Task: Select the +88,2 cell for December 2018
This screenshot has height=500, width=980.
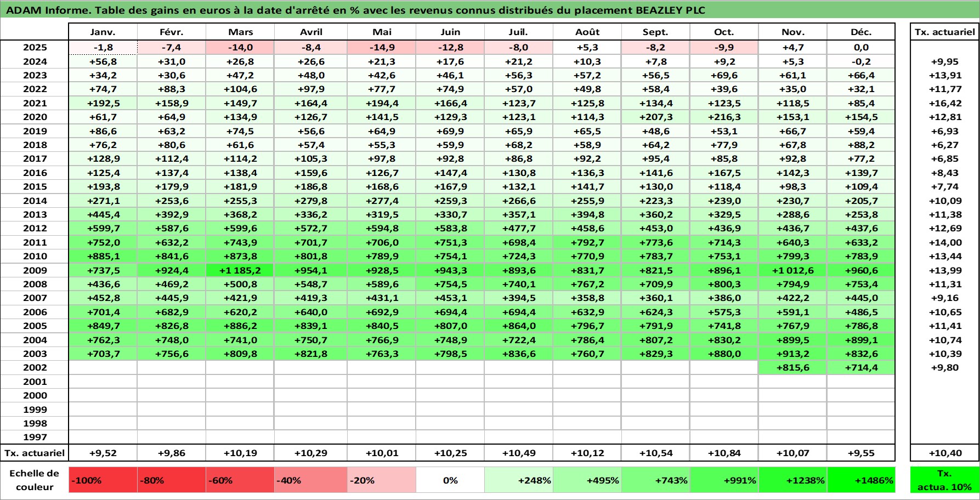Action: [x=861, y=145]
